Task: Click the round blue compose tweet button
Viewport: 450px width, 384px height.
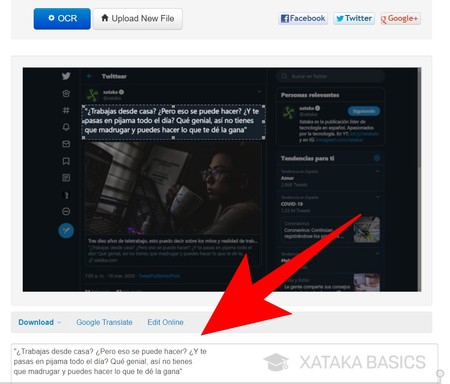Action: [x=66, y=230]
